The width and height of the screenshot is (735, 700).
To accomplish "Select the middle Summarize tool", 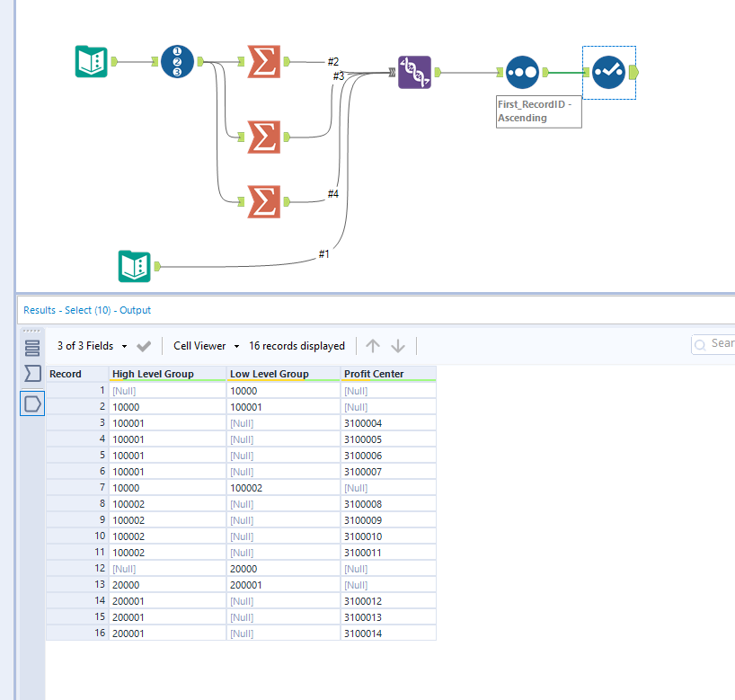I will click(261, 135).
